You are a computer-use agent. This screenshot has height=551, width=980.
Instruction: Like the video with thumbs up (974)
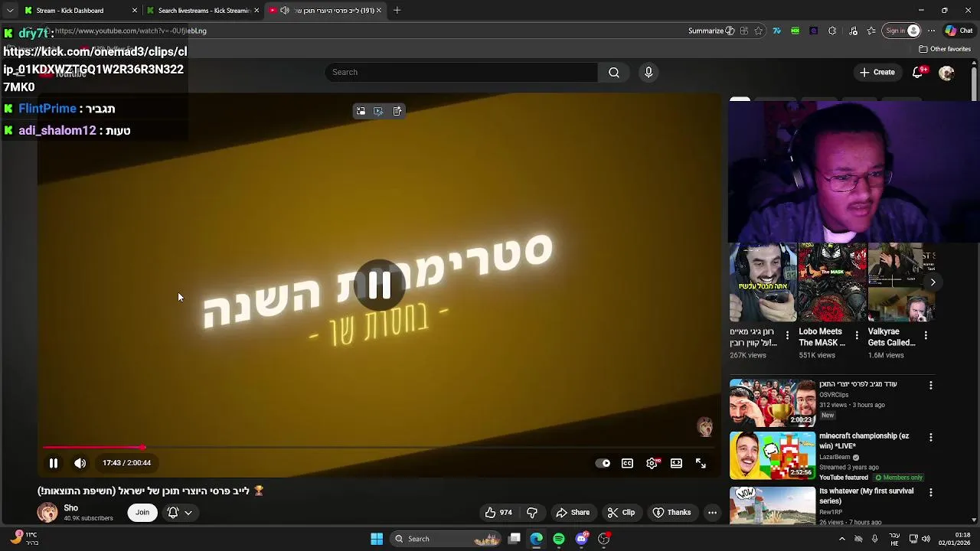498,513
